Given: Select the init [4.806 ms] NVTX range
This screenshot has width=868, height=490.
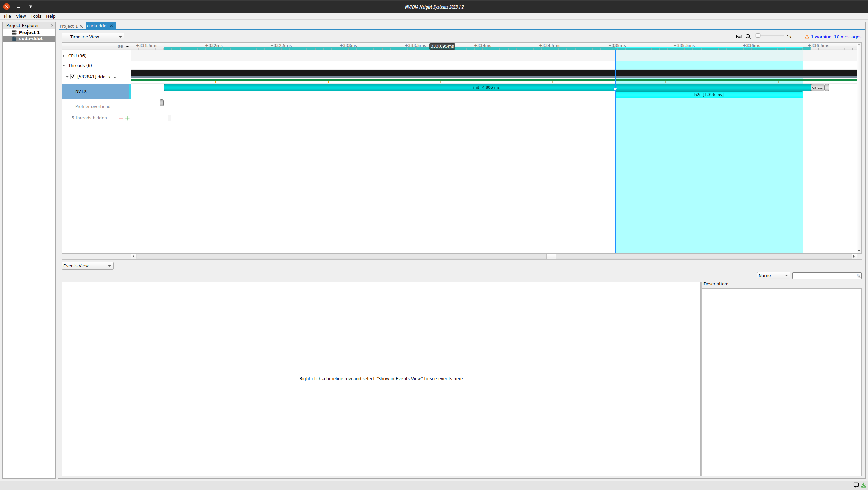Looking at the screenshot, I should click(487, 88).
